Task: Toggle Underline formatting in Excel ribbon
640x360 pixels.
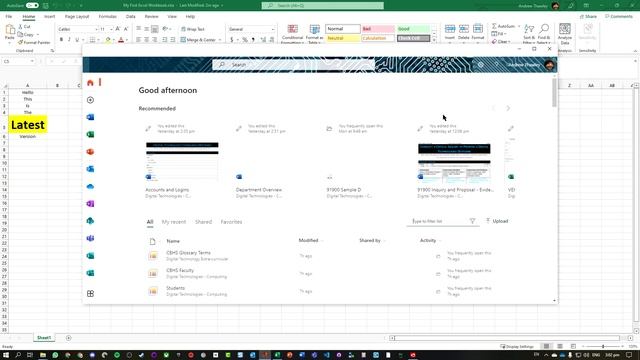Action: tap(77, 40)
